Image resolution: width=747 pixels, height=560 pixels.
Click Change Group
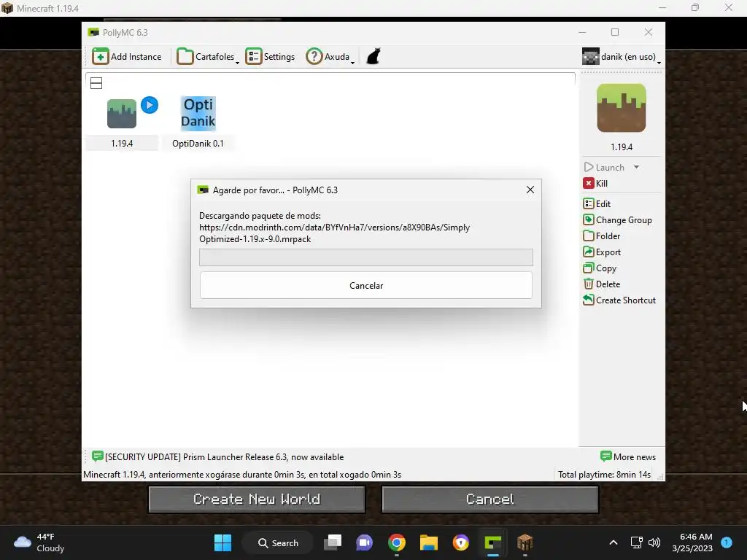[x=617, y=220]
